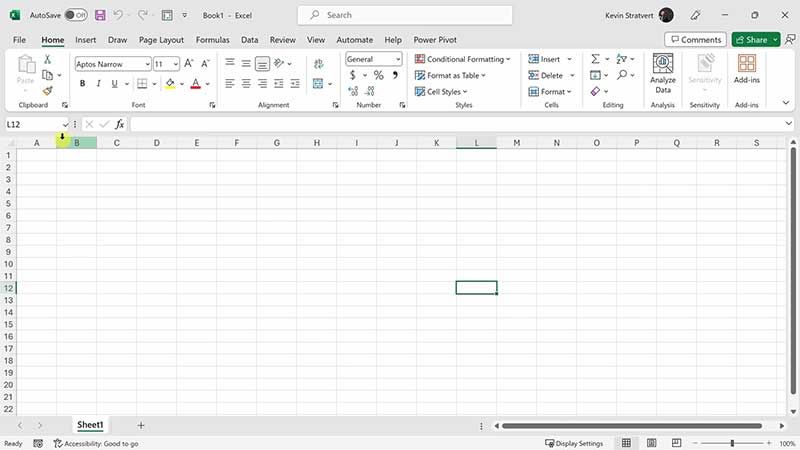The width and height of the screenshot is (800, 450).
Task: Click the Top Align icon
Action: 230,63
